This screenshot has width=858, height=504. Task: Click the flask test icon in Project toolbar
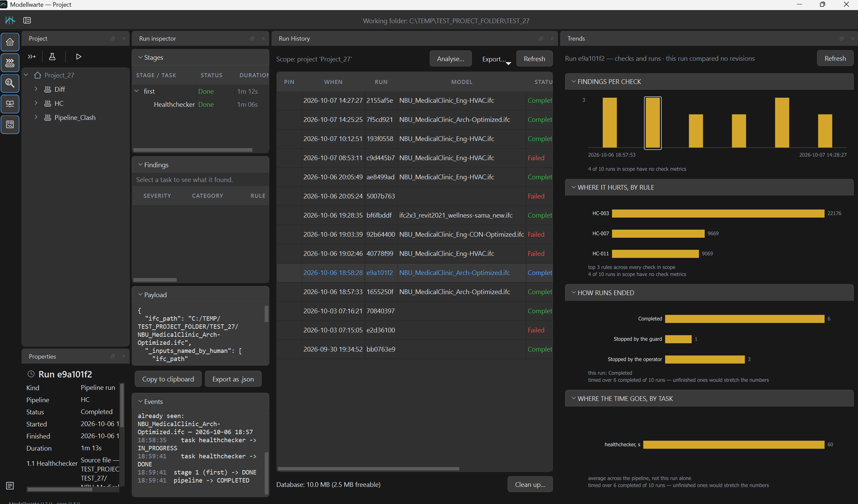(x=52, y=56)
